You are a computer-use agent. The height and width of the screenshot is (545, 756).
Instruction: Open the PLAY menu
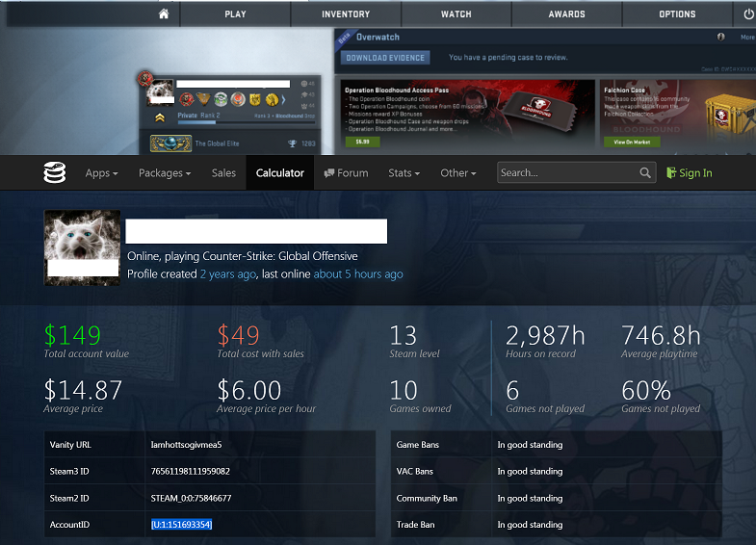coord(235,14)
